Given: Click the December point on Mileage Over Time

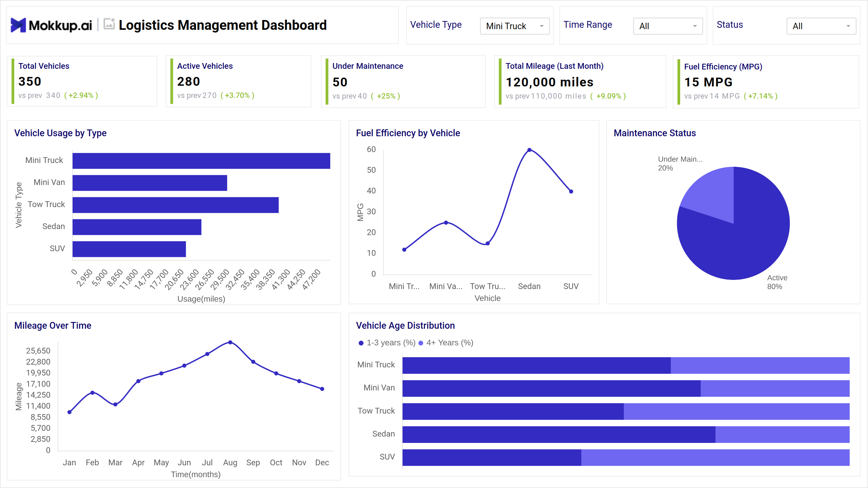Looking at the screenshot, I should pyautogui.click(x=322, y=389).
